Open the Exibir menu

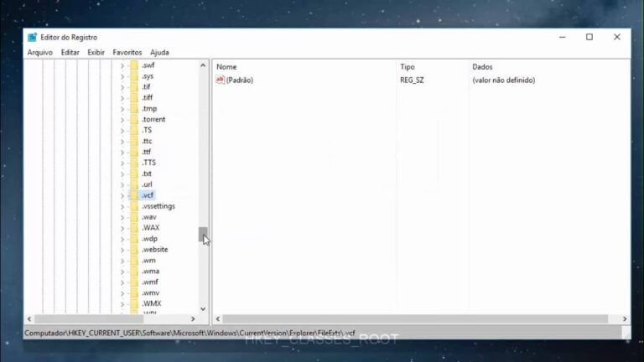96,53
